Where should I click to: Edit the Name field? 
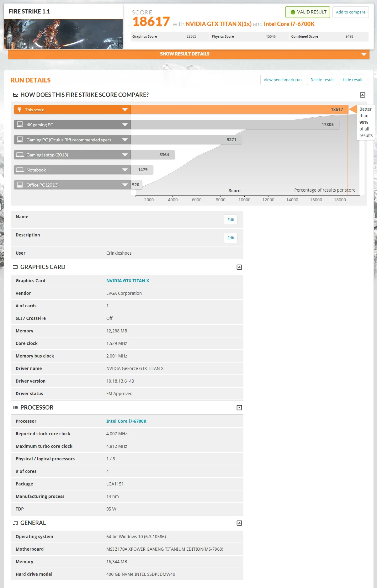point(231,220)
